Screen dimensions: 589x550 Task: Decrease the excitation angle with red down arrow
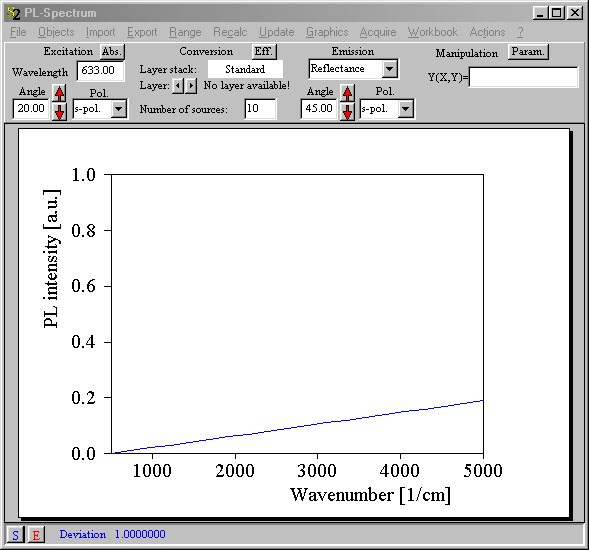[59, 112]
